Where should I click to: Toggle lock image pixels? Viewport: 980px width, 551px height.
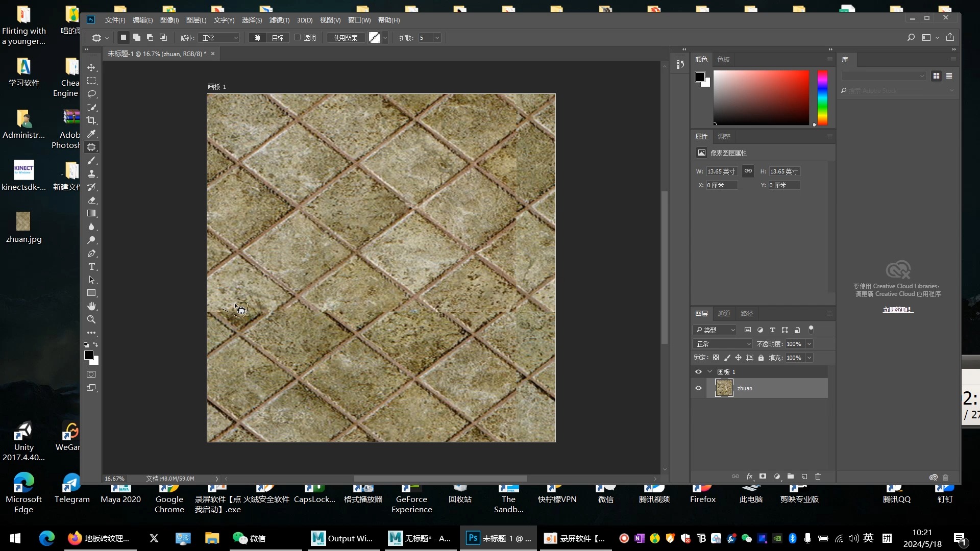click(x=727, y=358)
